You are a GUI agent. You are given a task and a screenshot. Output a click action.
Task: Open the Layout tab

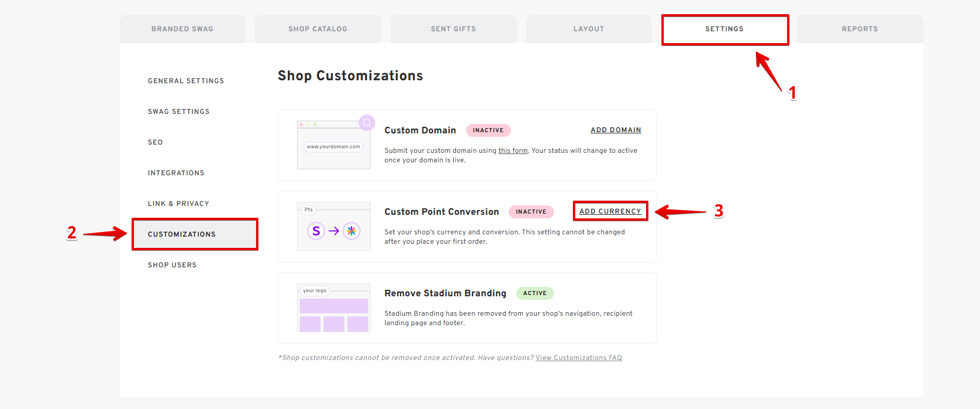point(589,29)
